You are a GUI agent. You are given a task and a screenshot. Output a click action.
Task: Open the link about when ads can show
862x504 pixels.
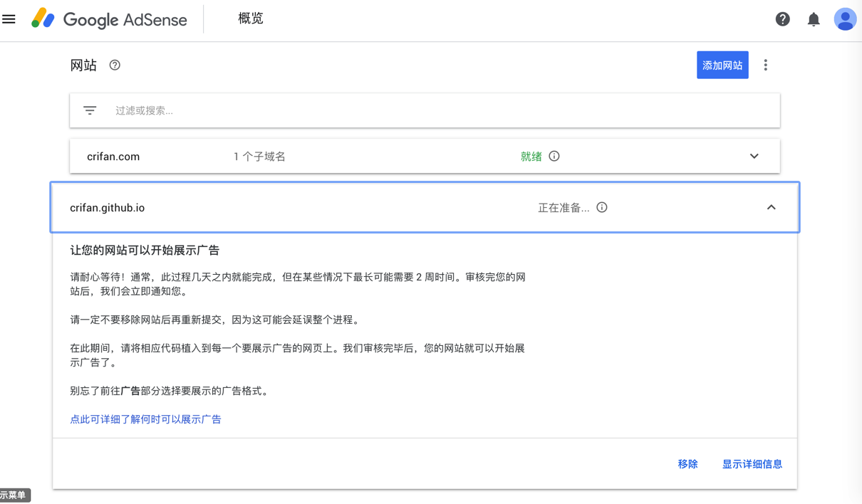pyautogui.click(x=145, y=419)
